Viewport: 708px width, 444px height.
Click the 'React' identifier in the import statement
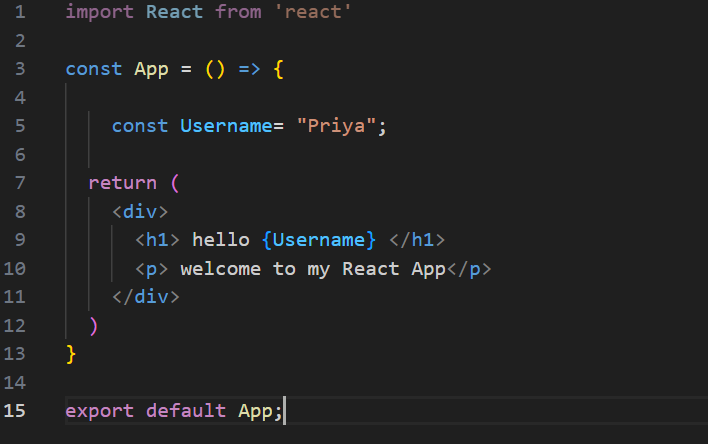[x=174, y=12]
